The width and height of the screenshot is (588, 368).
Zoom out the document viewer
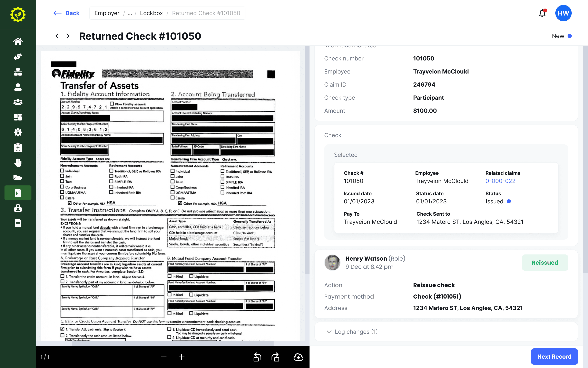coord(164,357)
